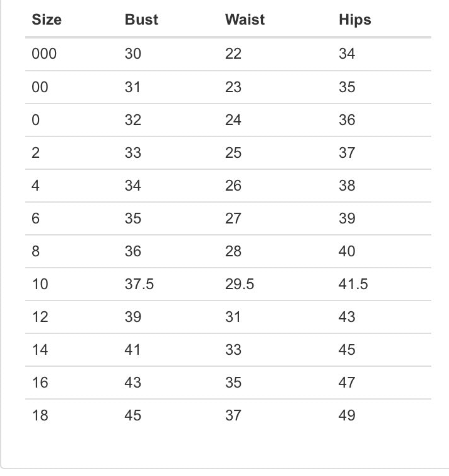Viewport: 449px width, 476px height.
Task: Click waist value 26 in size 4 row
Action: pos(233,186)
